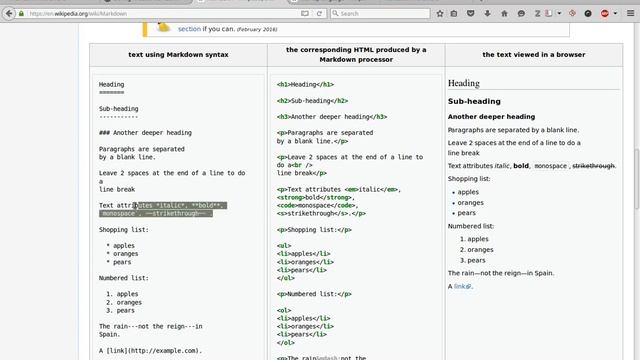Click 'A [link](http://example.com).' markdown line

[x=151, y=351]
